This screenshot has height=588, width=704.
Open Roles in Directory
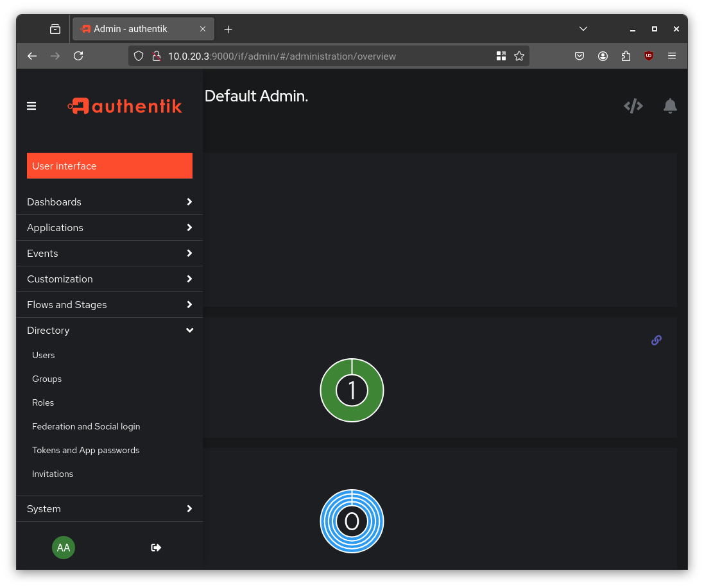pyautogui.click(x=43, y=402)
